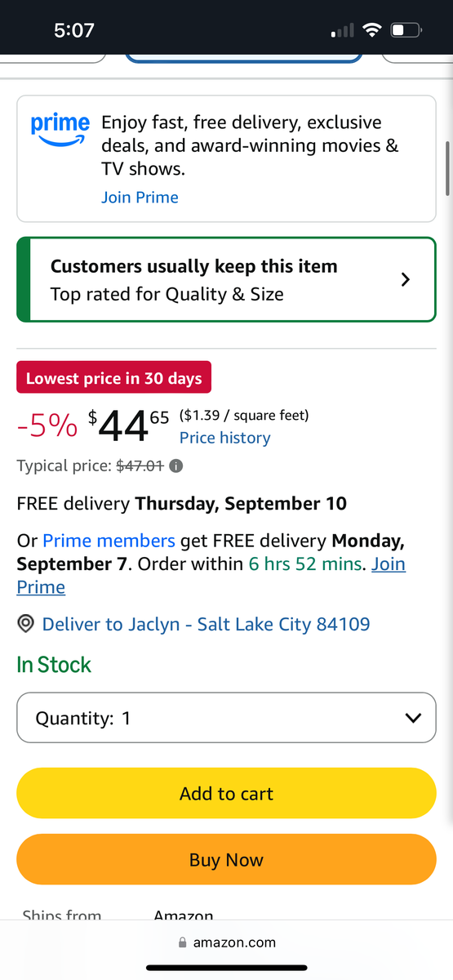Tap the lock icon beside amazon.com
This screenshot has height=980, width=453.
coord(183,942)
